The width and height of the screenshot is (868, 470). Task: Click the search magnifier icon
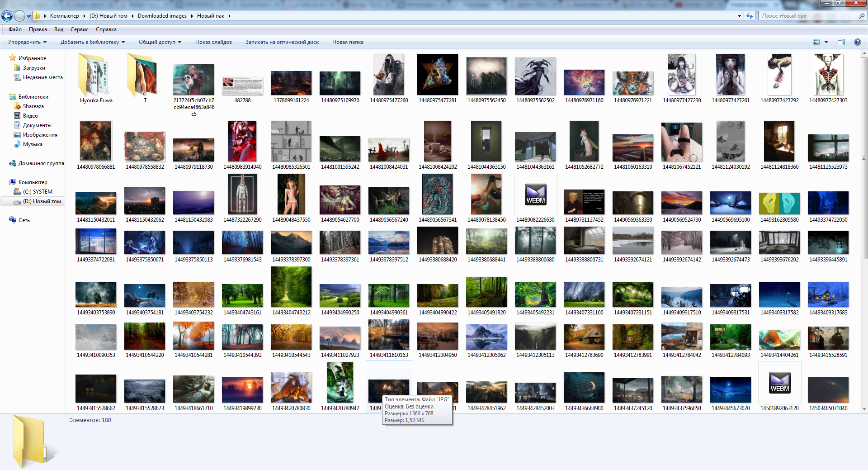pos(861,16)
